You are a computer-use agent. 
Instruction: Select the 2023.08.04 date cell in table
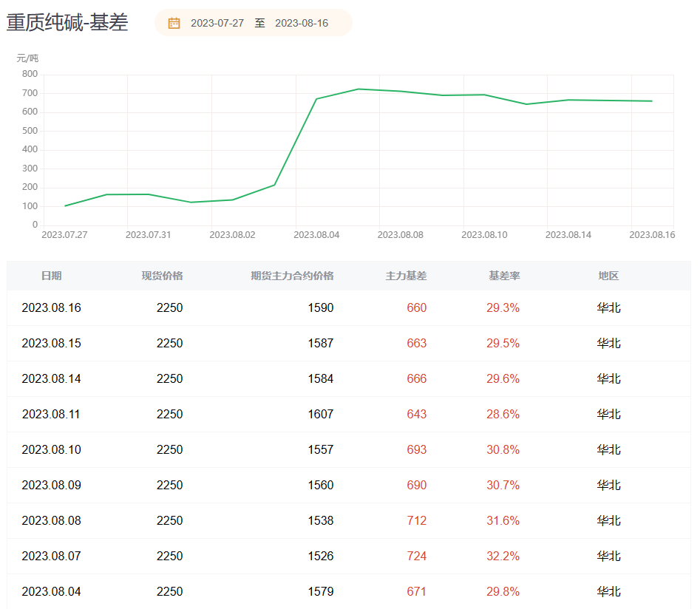point(51,591)
